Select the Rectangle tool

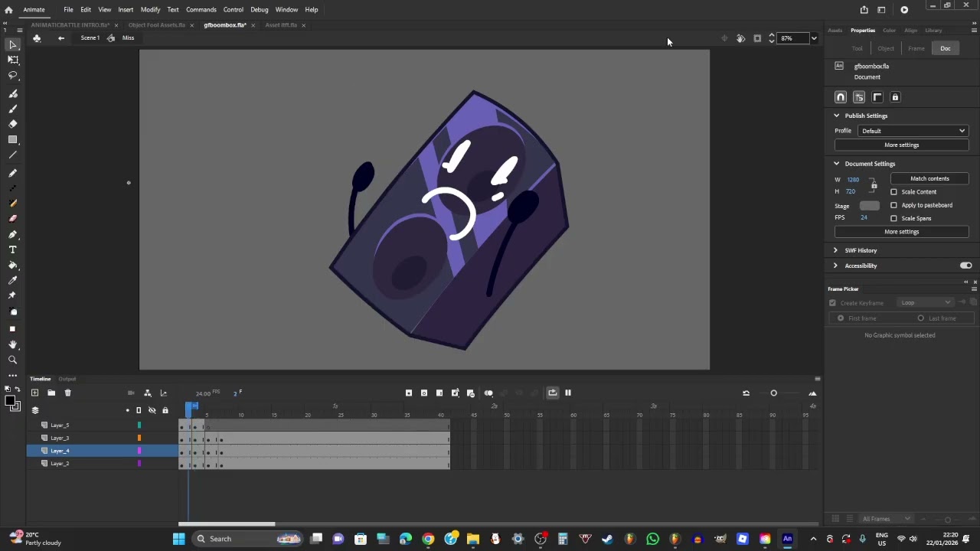click(x=13, y=139)
